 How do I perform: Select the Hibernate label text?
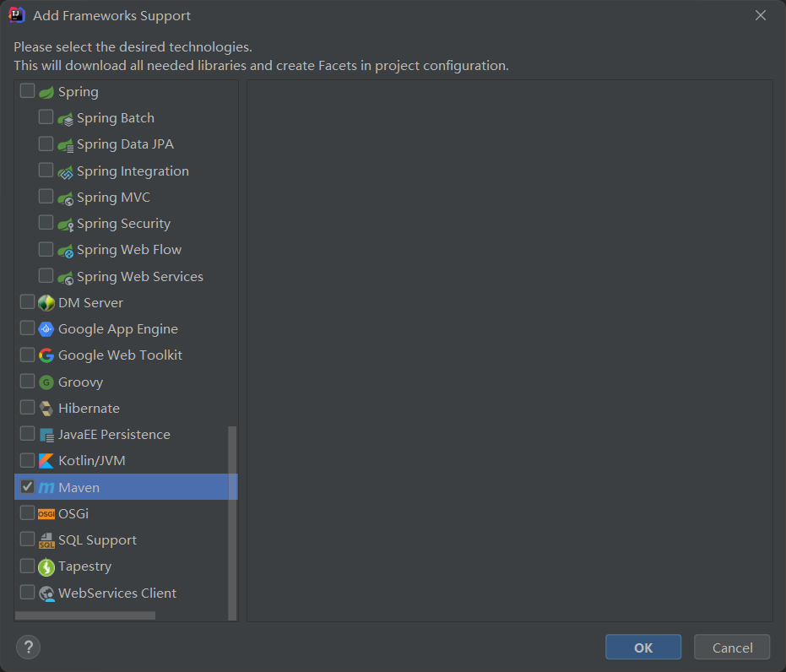(89, 409)
